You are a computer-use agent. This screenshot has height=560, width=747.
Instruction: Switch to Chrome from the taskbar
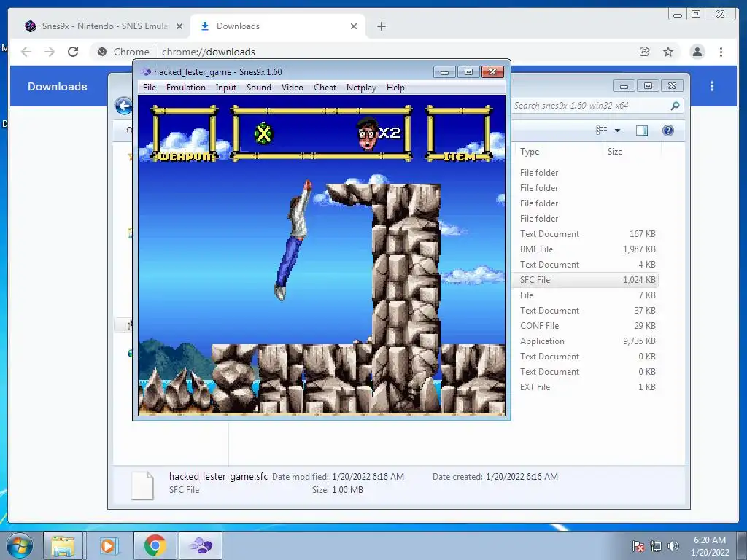(155, 545)
